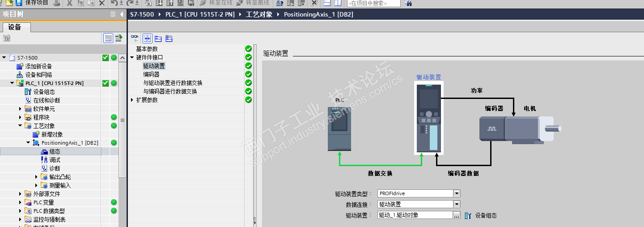Collapse 硬件接口 in parameter navigation
Screen dimensions: 644x227
coord(132,57)
